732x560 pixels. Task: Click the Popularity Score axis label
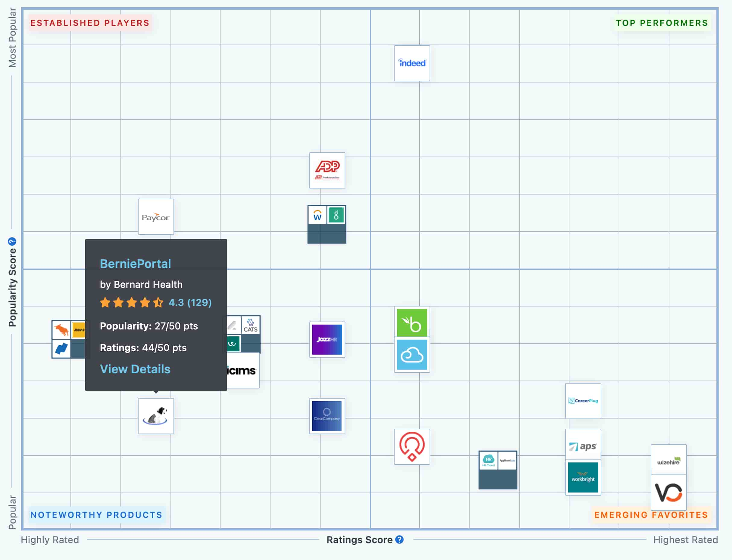coord(12,287)
